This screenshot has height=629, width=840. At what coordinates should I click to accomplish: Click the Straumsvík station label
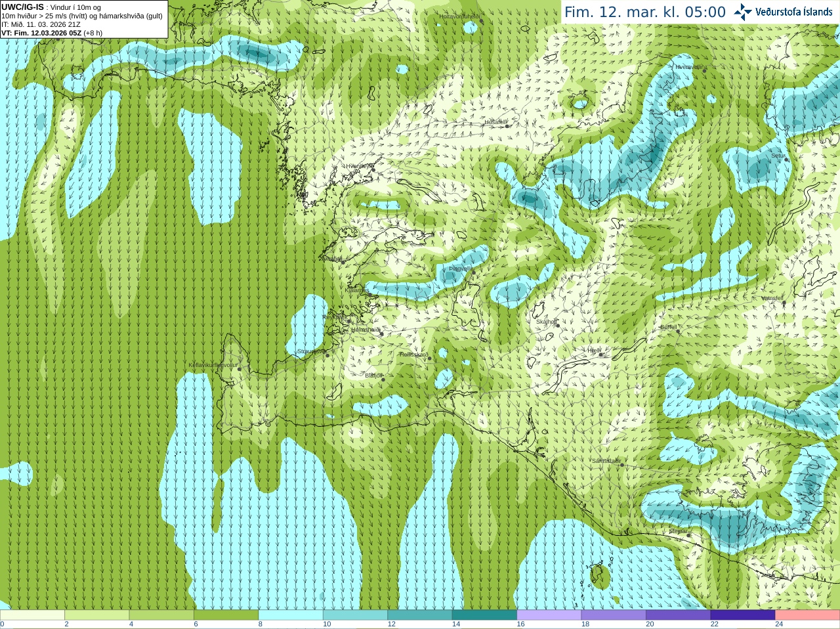(x=312, y=352)
